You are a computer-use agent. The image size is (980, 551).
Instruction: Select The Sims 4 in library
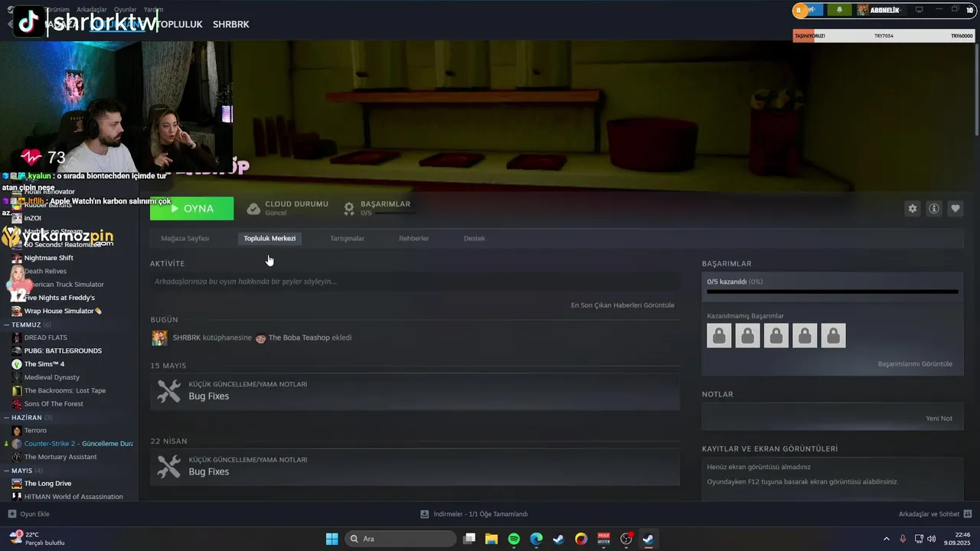click(x=44, y=364)
